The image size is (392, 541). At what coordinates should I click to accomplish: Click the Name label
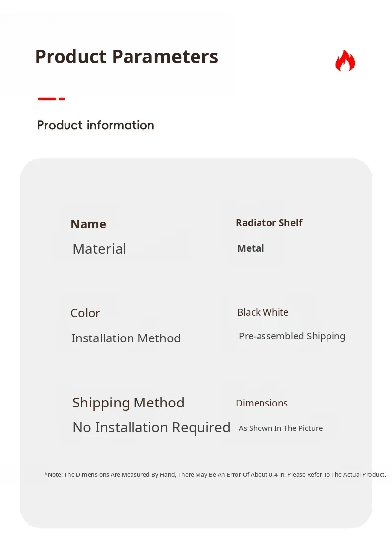click(88, 224)
